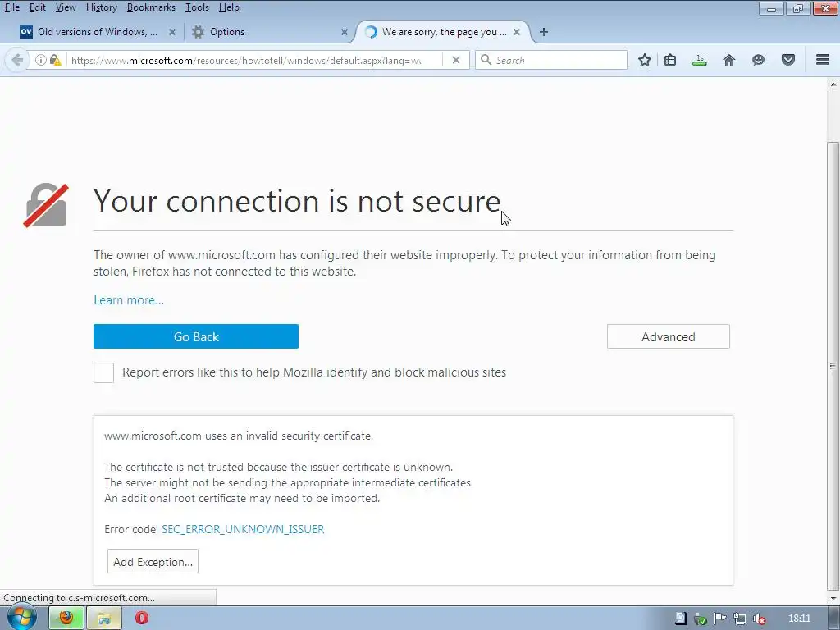
Task: Open the downloads toolbar icon
Action: (699, 60)
